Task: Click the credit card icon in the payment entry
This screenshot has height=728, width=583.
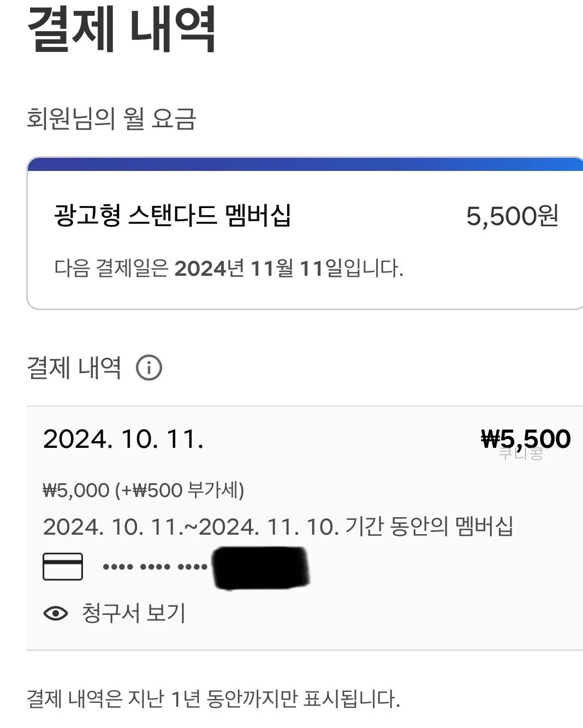Action: click(62, 566)
